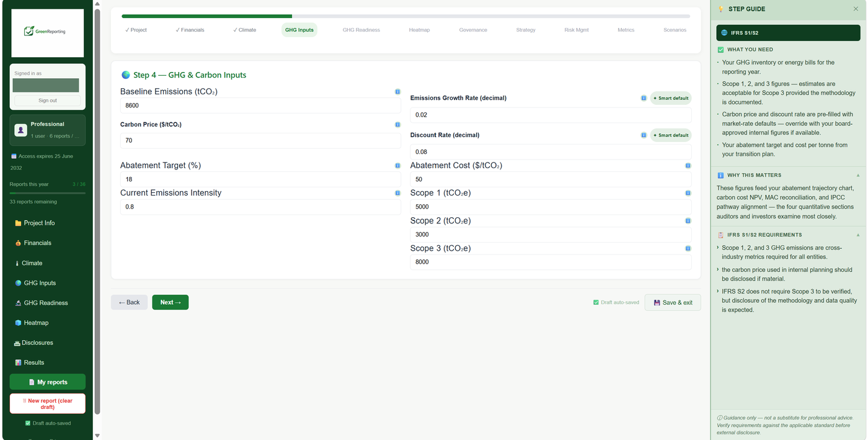Click the Baseline Emissions input field
The image size is (868, 440).
[260, 106]
